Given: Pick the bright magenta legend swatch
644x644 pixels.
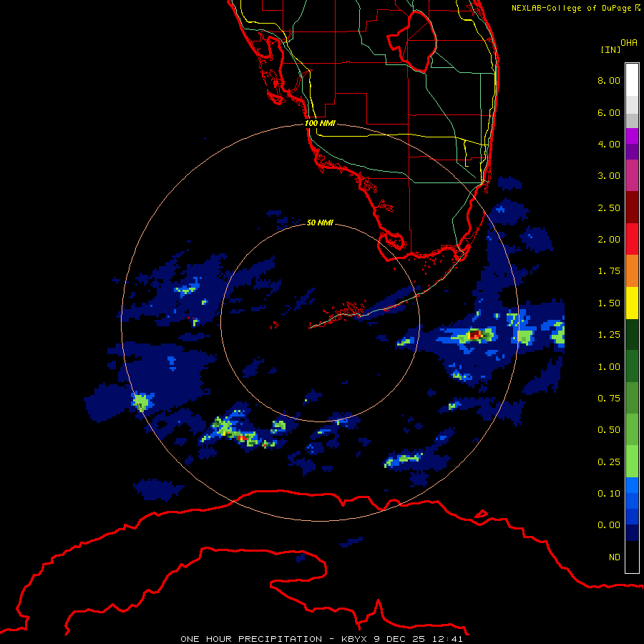Looking at the screenshot, I should 632,136.
